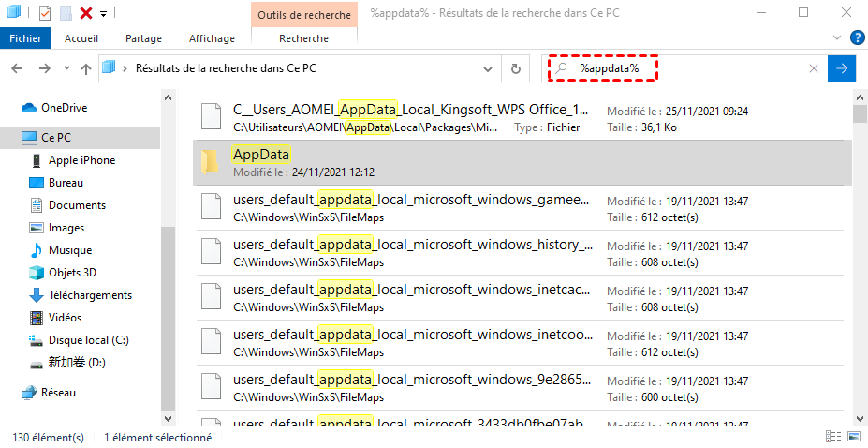Click the forward navigation arrow
This screenshot has width=868, height=448.
[43, 68]
